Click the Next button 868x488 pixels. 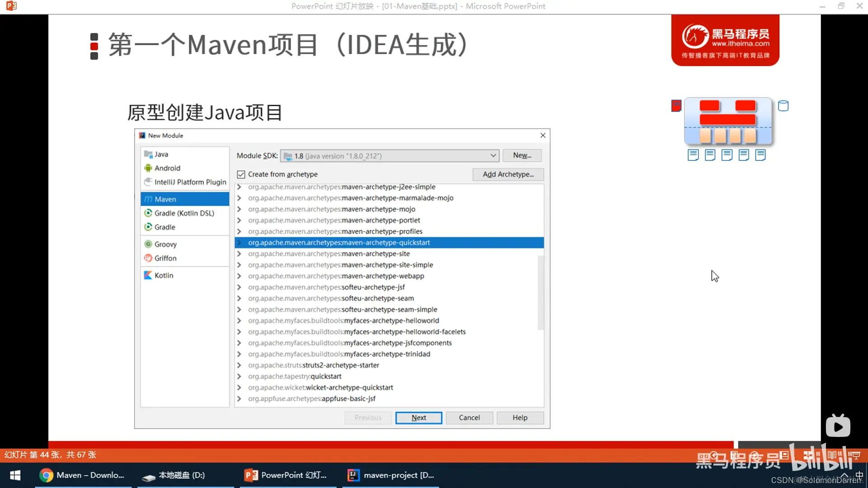[x=418, y=418]
